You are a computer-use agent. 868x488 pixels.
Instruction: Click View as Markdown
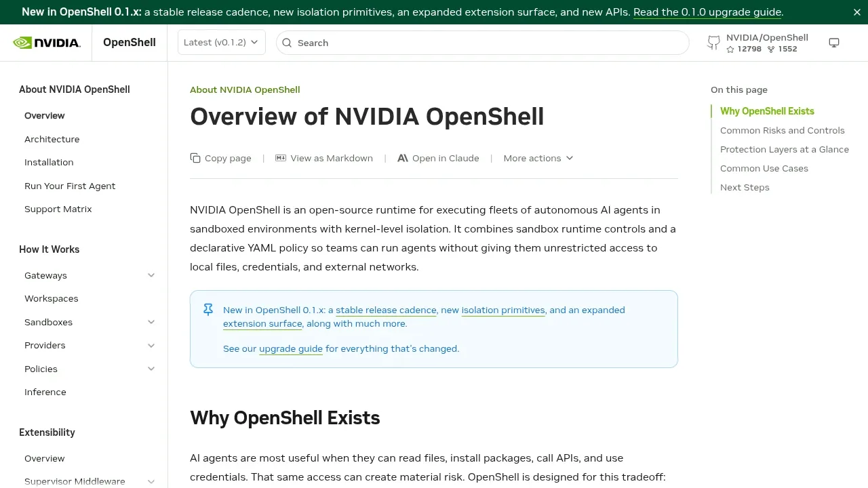[x=324, y=158]
